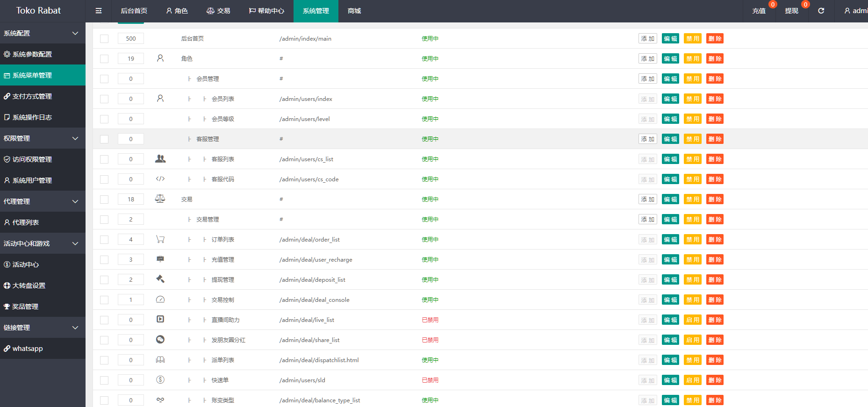Click the two-people icon for 客服列表
The height and width of the screenshot is (407, 868).
pos(160,159)
